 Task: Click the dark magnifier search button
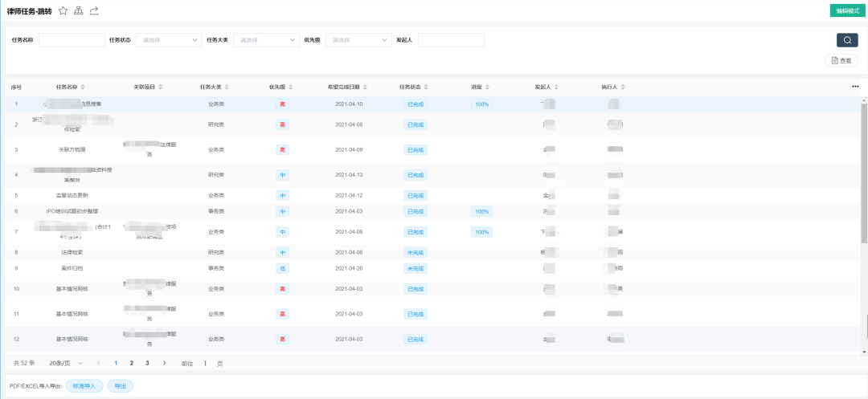pos(847,40)
